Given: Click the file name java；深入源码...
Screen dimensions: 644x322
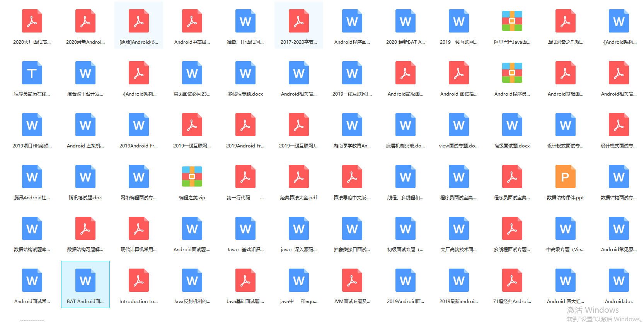Looking at the screenshot, I should (299, 250).
